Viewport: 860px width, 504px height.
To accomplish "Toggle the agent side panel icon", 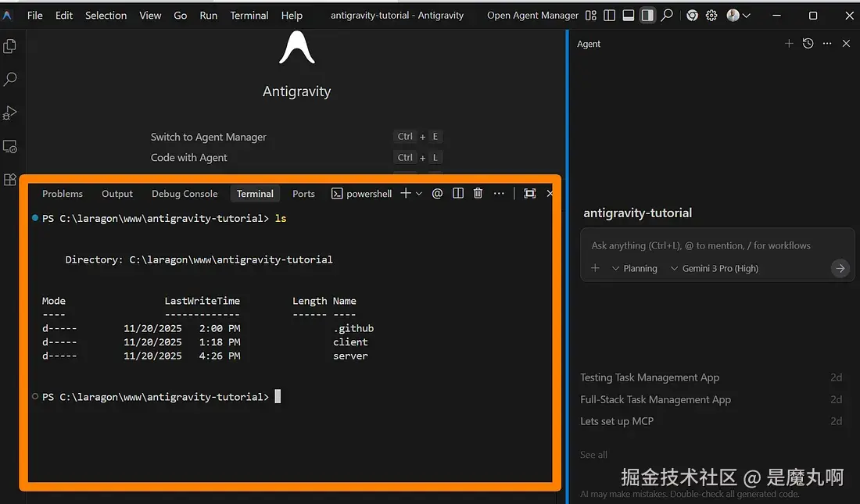I will (648, 16).
